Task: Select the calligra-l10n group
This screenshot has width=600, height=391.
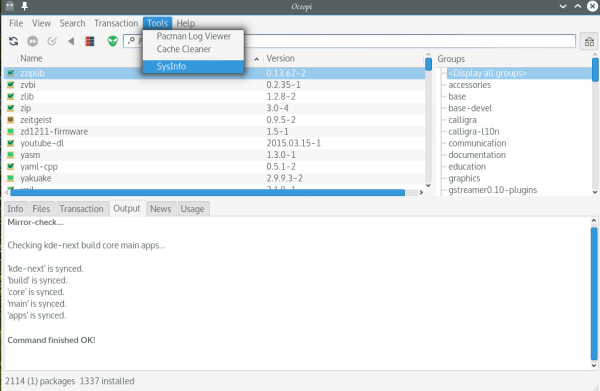Action: 474,132
